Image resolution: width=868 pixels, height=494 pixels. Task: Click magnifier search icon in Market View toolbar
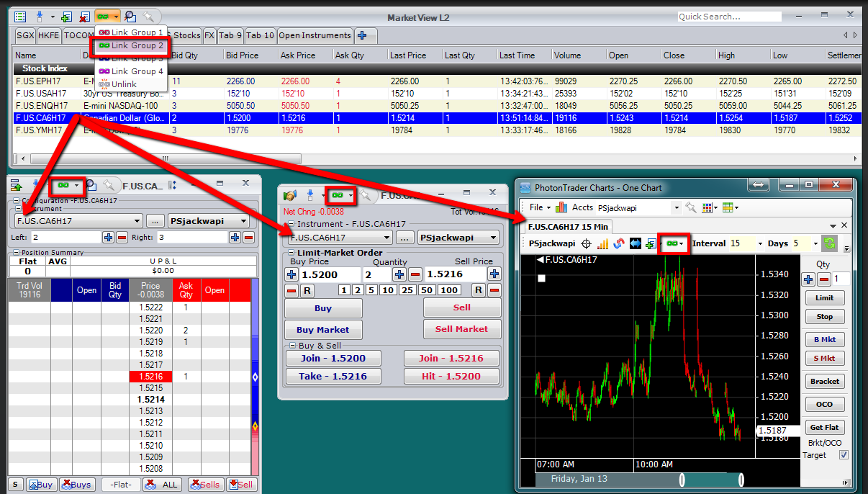tap(130, 16)
